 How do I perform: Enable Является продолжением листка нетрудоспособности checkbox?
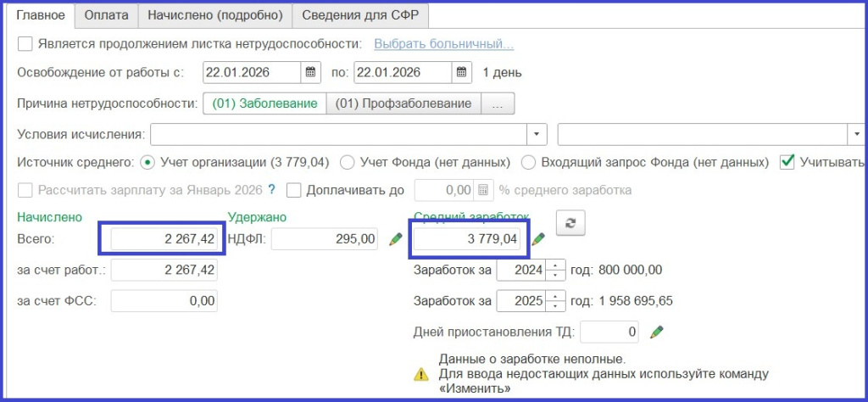click(x=25, y=44)
